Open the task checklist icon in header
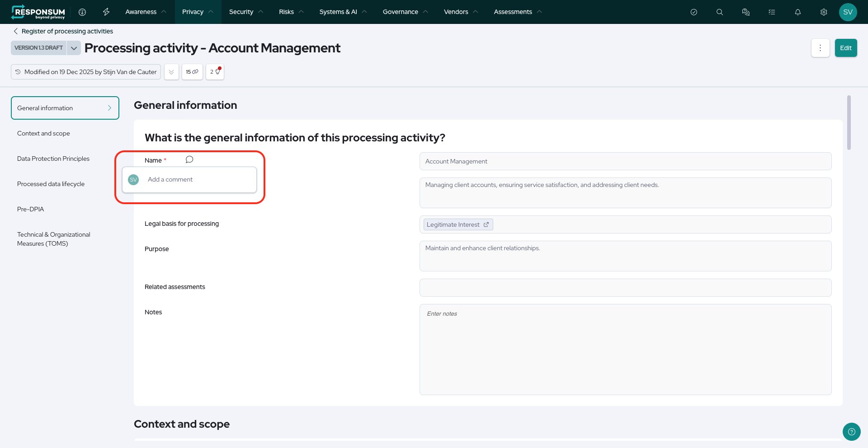 772,12
